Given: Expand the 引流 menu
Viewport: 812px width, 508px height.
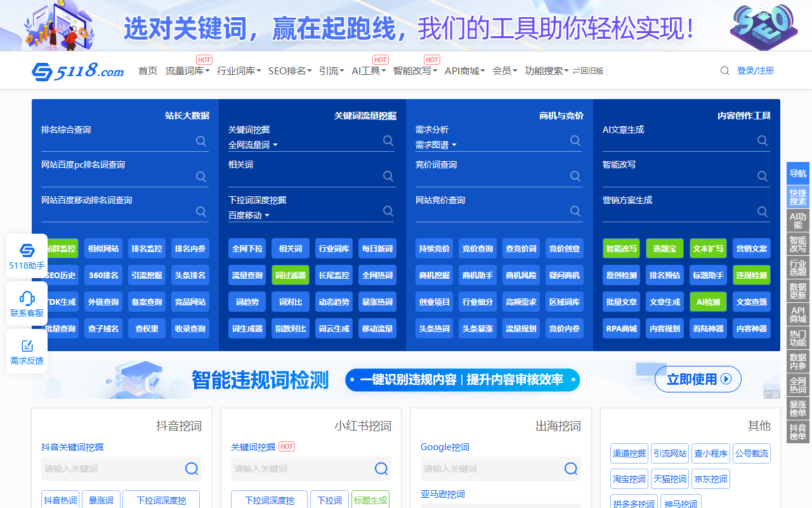Looking at the screenshot, I should 332,71.
